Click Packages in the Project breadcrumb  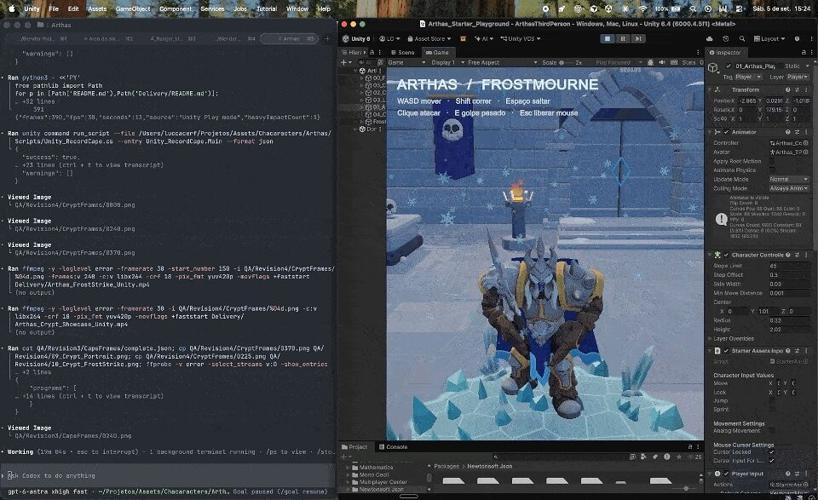pos(446,466)
